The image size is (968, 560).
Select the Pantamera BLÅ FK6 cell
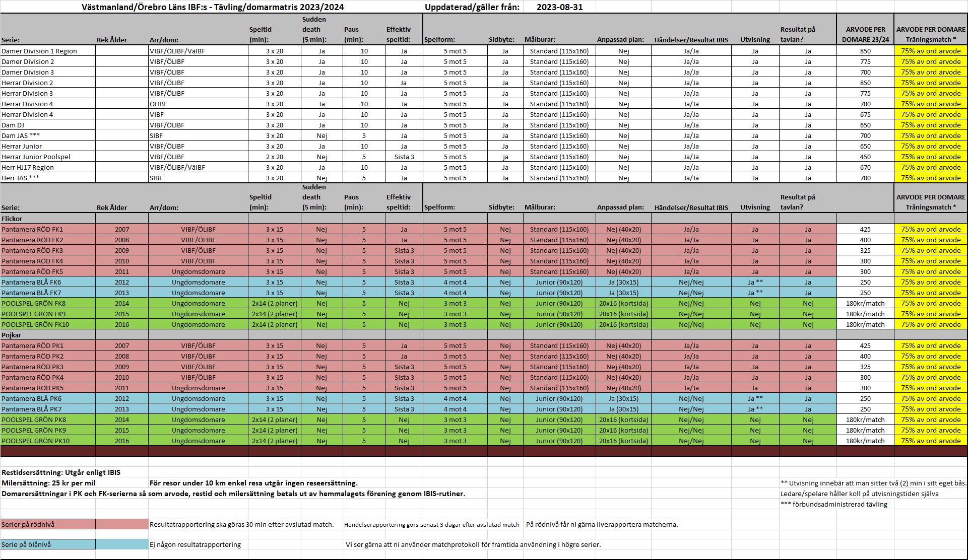pos(31,282)
